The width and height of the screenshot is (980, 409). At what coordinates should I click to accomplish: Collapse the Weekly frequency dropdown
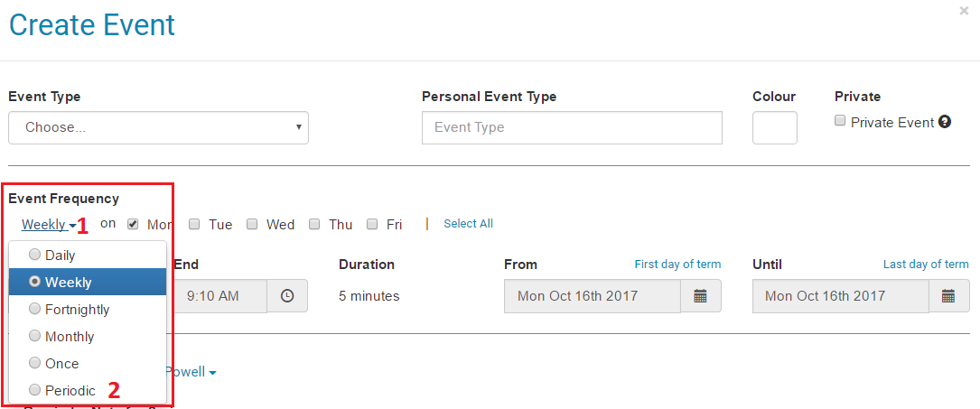49,225
